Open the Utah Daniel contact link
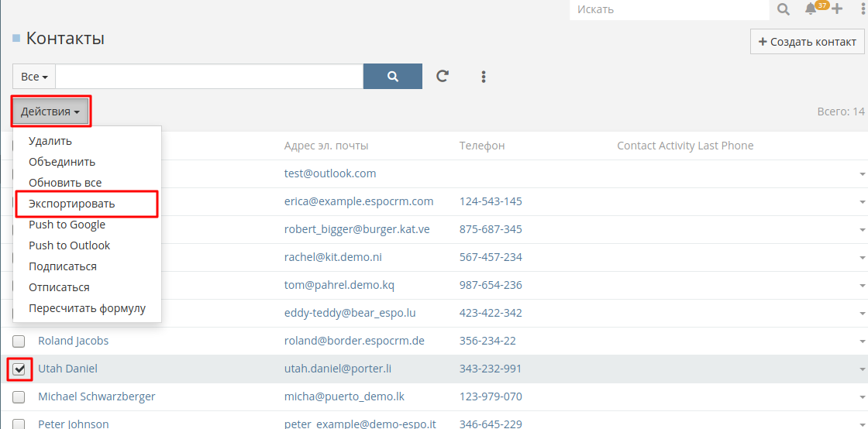868x429 pixels. [67, 369]
